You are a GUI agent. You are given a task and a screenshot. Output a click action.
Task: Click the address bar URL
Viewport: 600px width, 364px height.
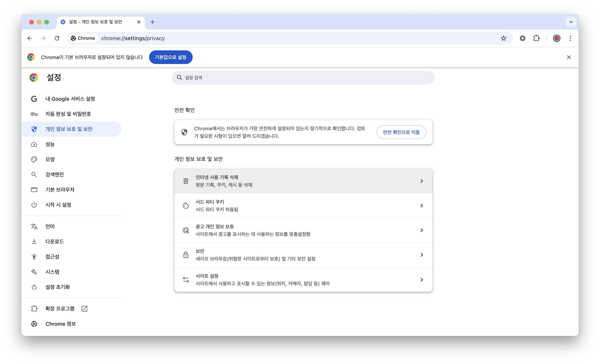[133, 38]
